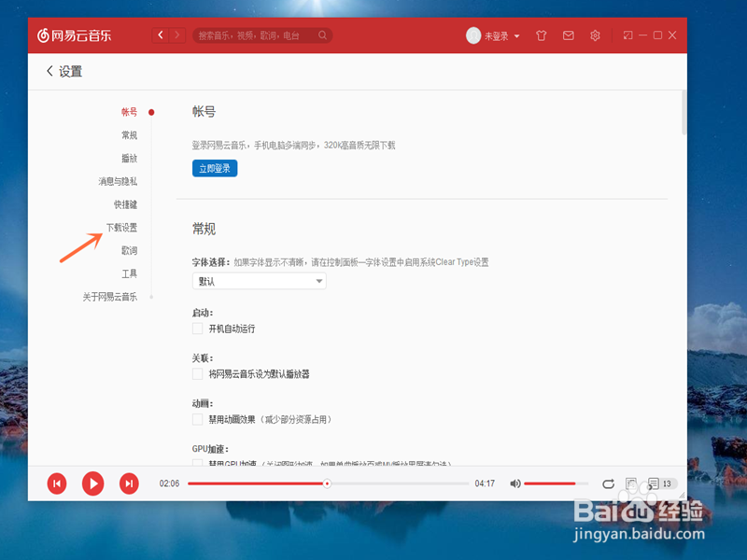Click the total time 04:17
This screenshot has height=560, width=747.
click(x=485, y=483)
